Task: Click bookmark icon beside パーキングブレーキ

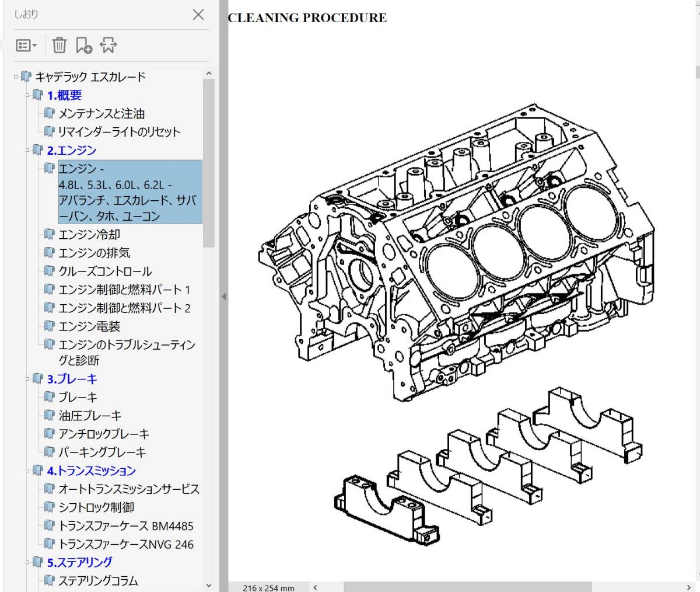Action: (49, 452)
